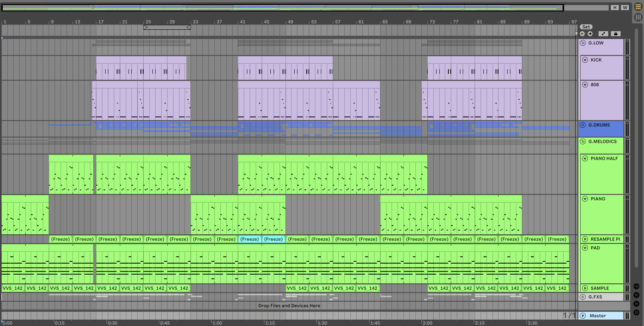Switch to Arrangement view selector icon
Screen dimensions: 644x326
pyautogui.click(x=638, y=7)
